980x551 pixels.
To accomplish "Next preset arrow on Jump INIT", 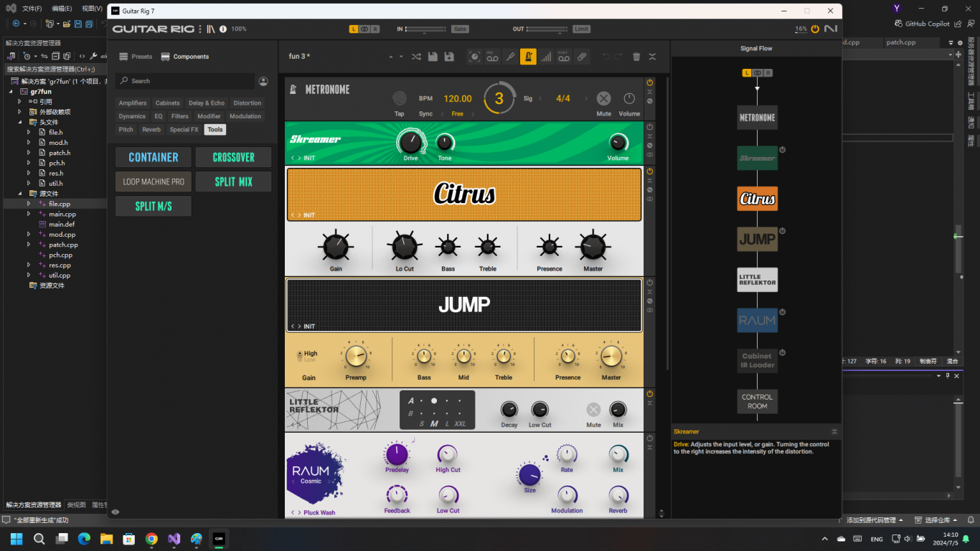I will [x=299, y=326].
